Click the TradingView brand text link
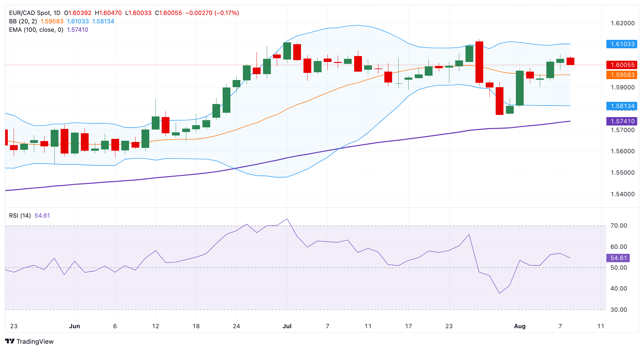Screen dimensions: 644x350 [35, 342]
